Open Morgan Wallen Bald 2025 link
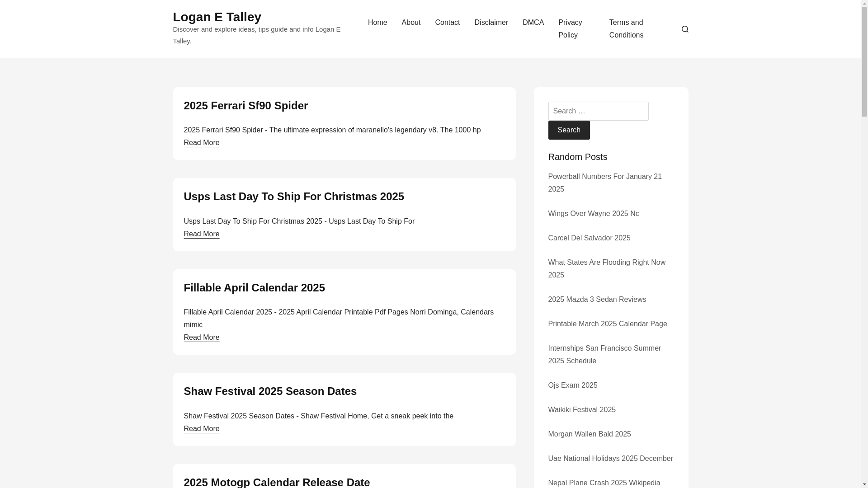 pyautogui.click(x=589, y=434)
